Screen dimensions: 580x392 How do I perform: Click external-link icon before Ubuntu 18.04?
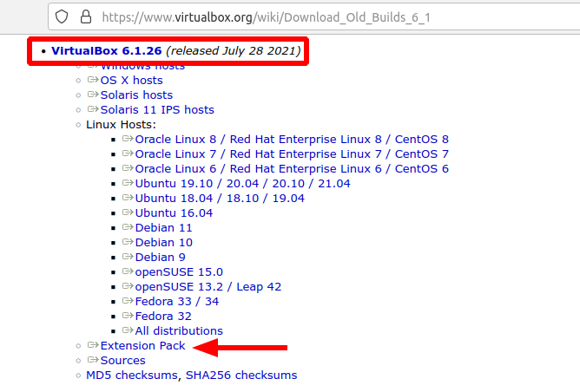click(x=128, y=198)
